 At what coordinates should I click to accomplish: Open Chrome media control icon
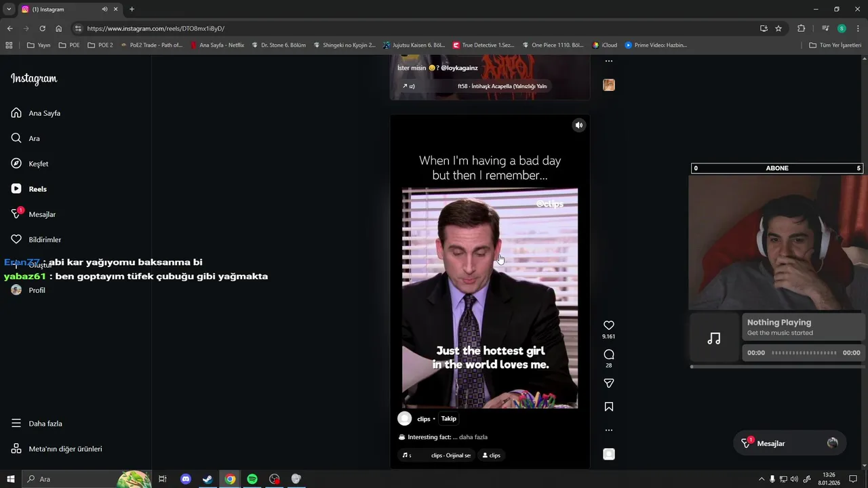tap(825, 28)
